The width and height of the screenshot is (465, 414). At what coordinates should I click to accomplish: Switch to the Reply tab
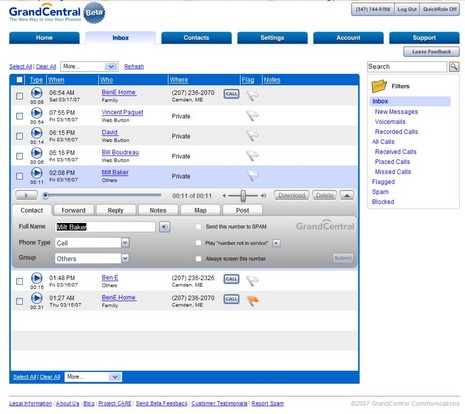coord(116,210)
